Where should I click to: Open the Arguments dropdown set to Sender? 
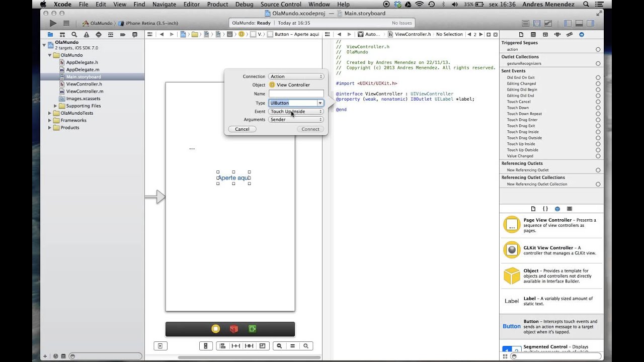[x=296, y=120]
